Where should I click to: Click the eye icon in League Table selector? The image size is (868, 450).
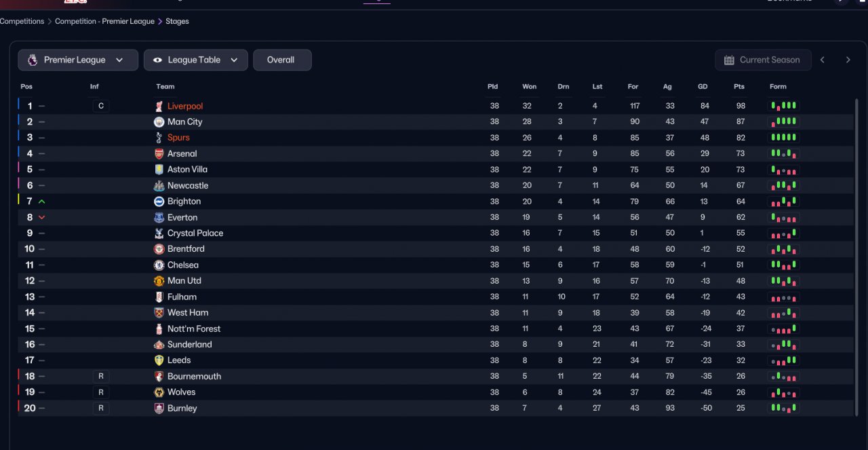pyautogui.click(x=157, y=60)
